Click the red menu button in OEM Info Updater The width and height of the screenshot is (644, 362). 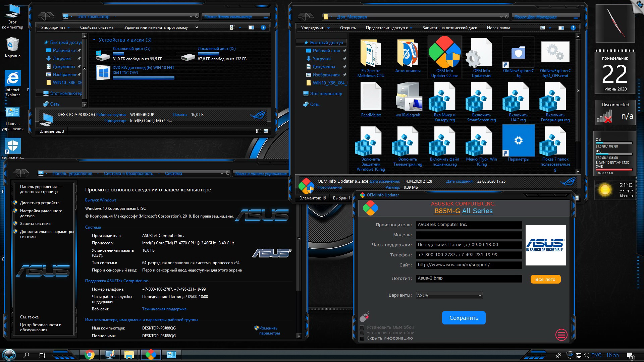click(561, 335)
